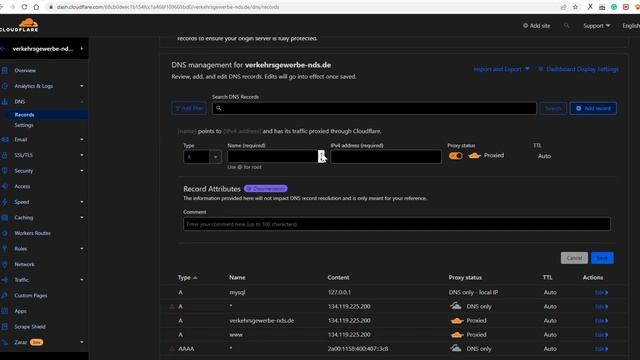
Task: Click the Email sidebar icon
Action: pyautogui.click(x=4, y=140)
